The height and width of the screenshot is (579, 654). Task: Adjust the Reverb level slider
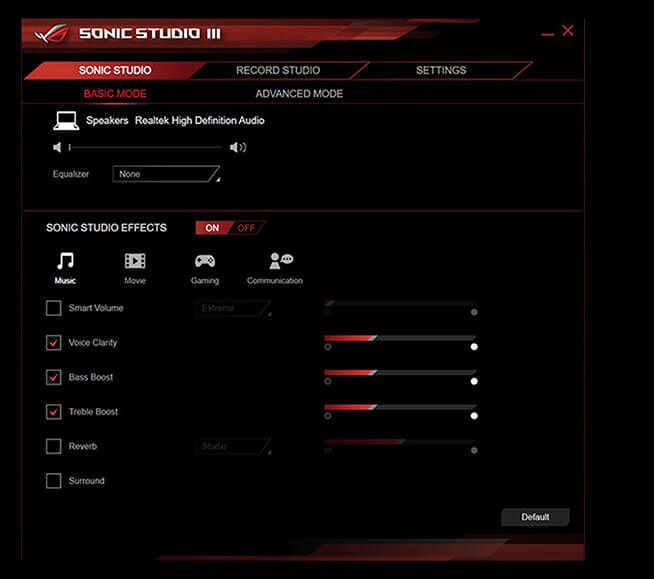tap(400, 441)
